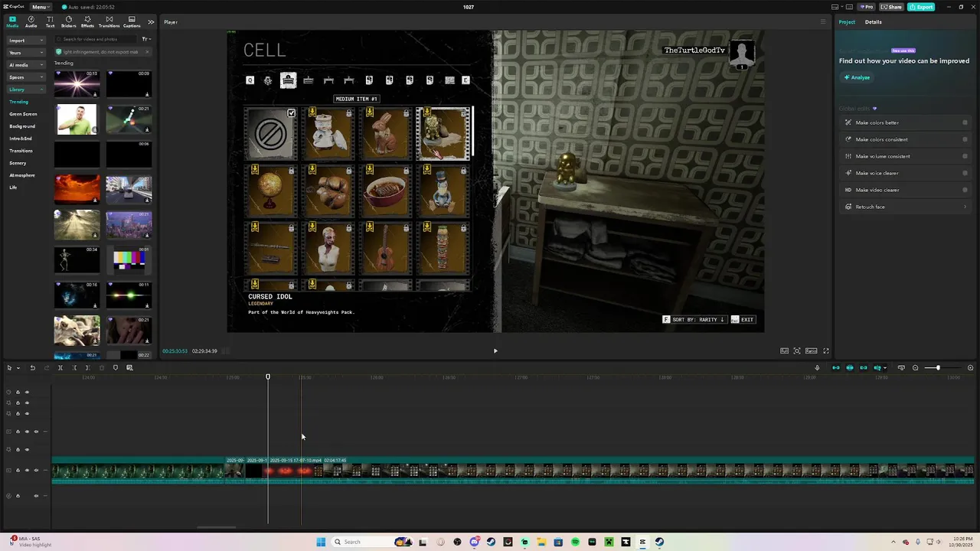Expand the Import dropdown
The height and width of the screenshot is (551, 980).
pos(26,41)
